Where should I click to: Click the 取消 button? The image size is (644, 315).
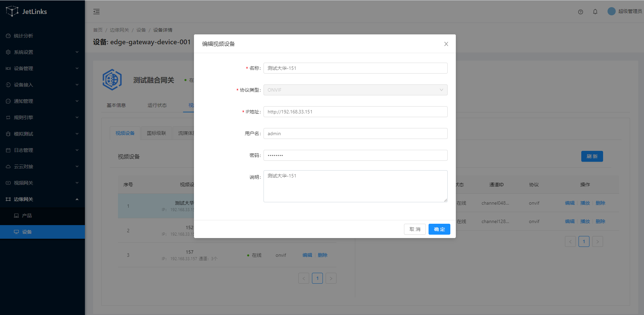[x=415, y=229]
